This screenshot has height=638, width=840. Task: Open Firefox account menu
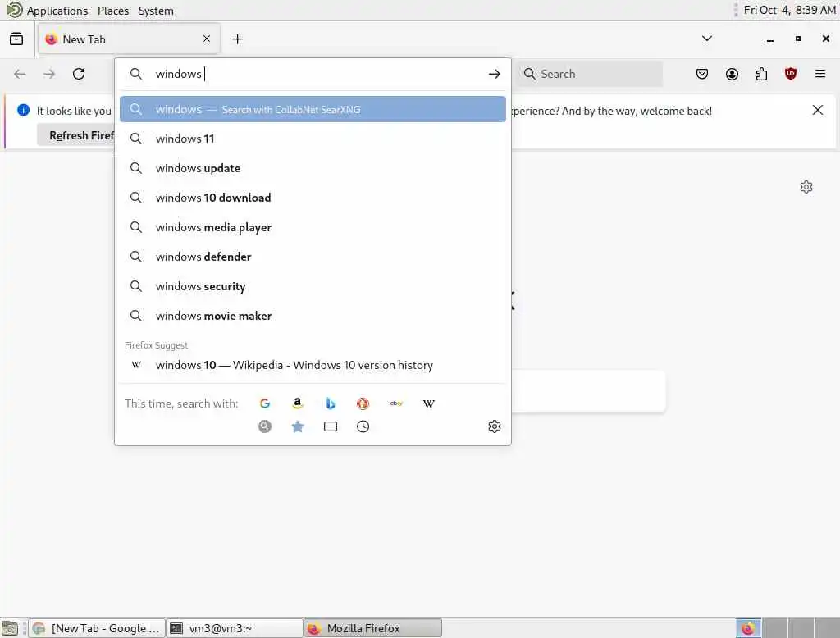(732, 74)
